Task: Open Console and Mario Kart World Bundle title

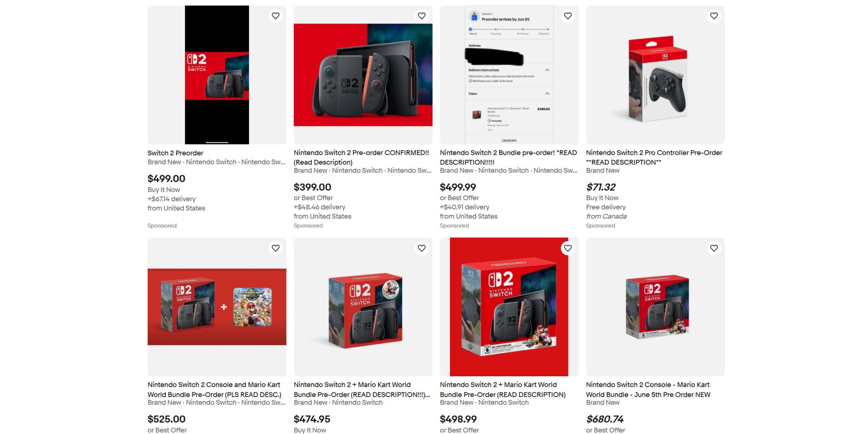Action: [x=214, y=389]
